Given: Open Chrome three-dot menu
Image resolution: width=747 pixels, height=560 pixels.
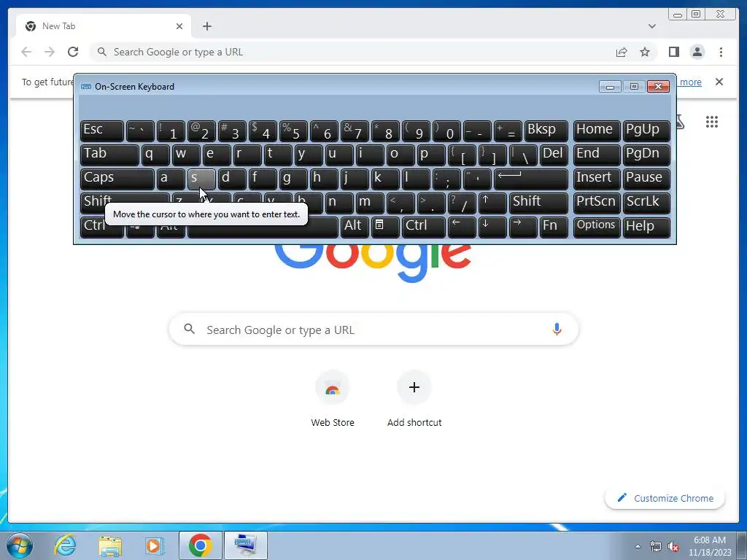Looking at the screenshot, I should (721, 52).
